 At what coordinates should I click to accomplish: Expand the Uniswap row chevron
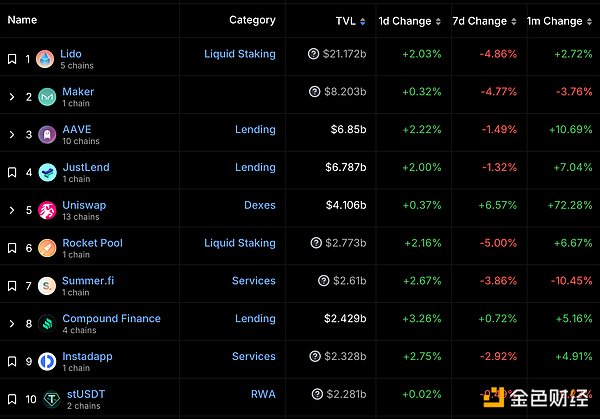12,210
